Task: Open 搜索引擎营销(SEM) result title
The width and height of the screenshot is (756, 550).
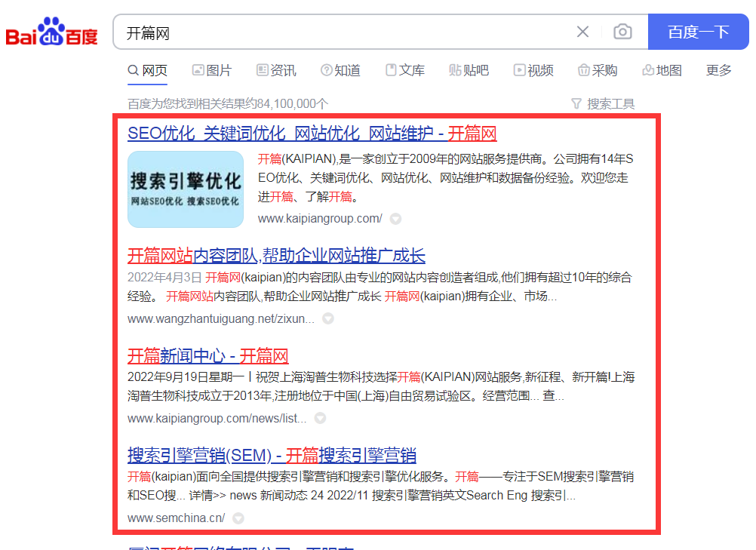Action: click(x=272, y=455)
